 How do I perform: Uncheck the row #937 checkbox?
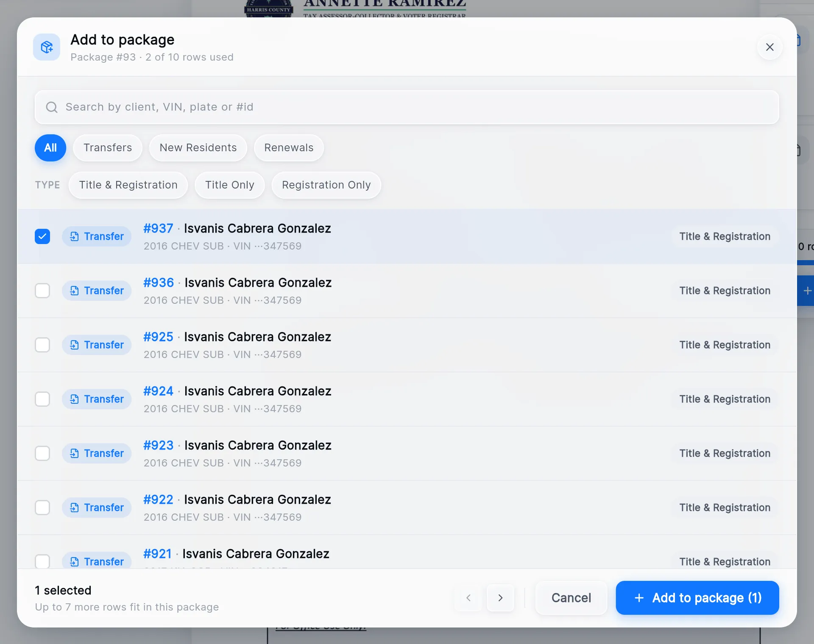42,236
